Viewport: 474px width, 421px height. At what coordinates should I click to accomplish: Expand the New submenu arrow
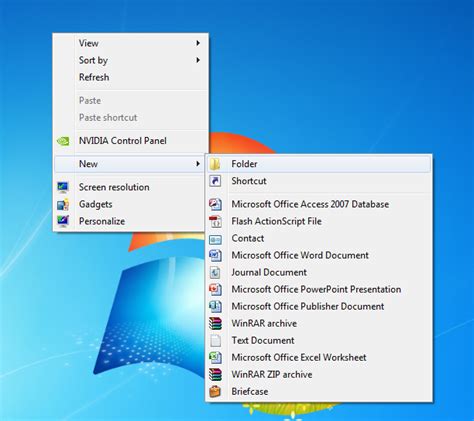click(198, 164)
